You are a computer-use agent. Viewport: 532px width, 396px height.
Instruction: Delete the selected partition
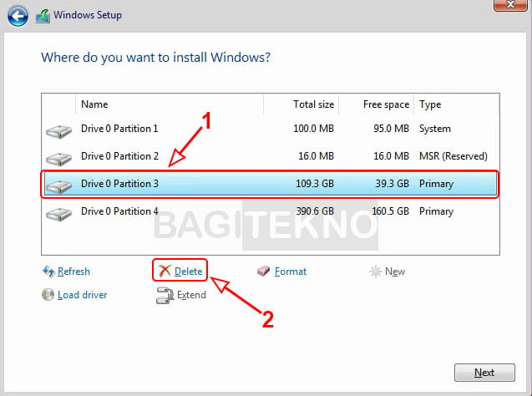click(188, 272)
